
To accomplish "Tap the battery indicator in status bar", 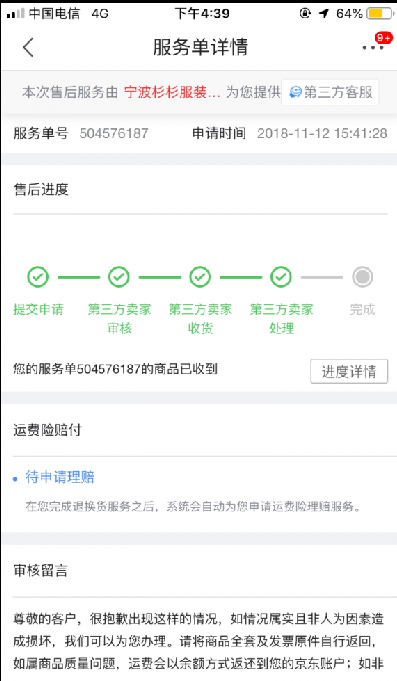I will 379,13.
